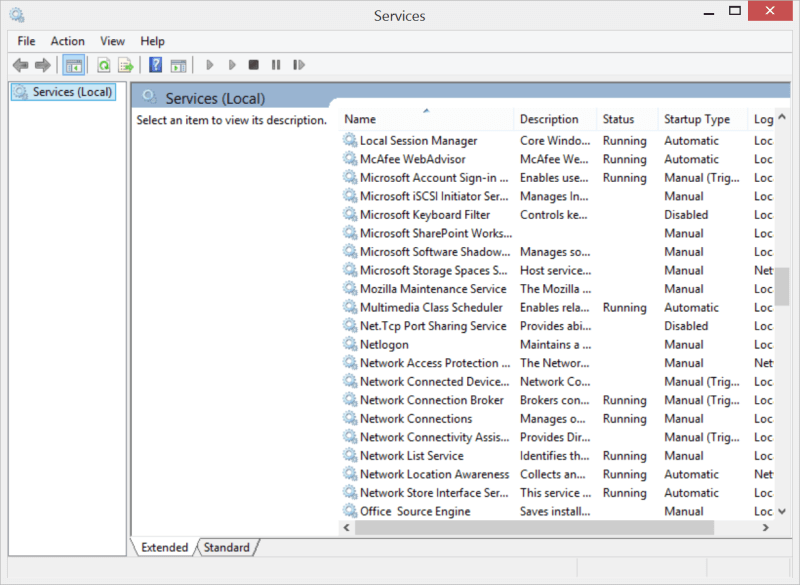The width and height of the screenshot is (800, 585).
Task: Stop the service using the square stop icon
Action: pos(253,64)
